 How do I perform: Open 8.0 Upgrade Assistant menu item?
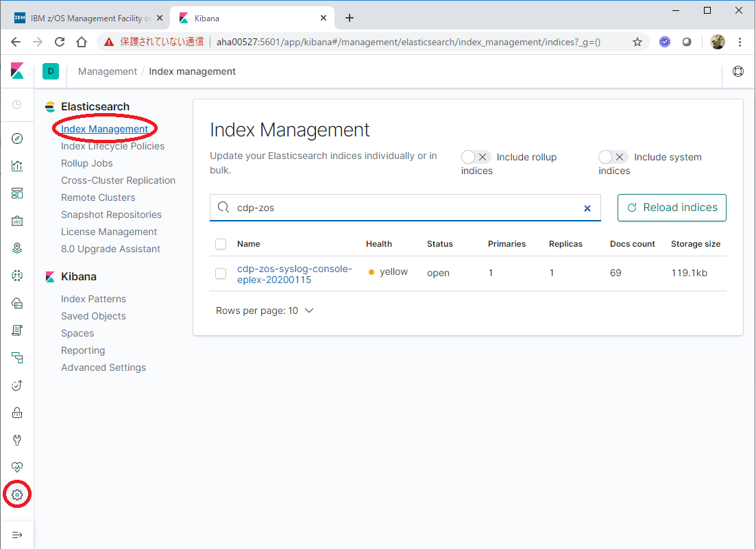(x=110, y=249)
